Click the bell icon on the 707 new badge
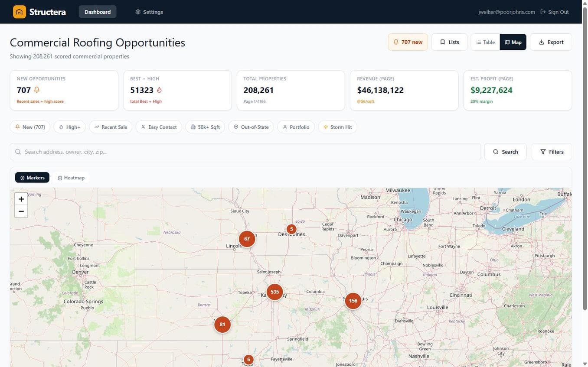This screenshot has height=367, width=588. pos(395,42)
